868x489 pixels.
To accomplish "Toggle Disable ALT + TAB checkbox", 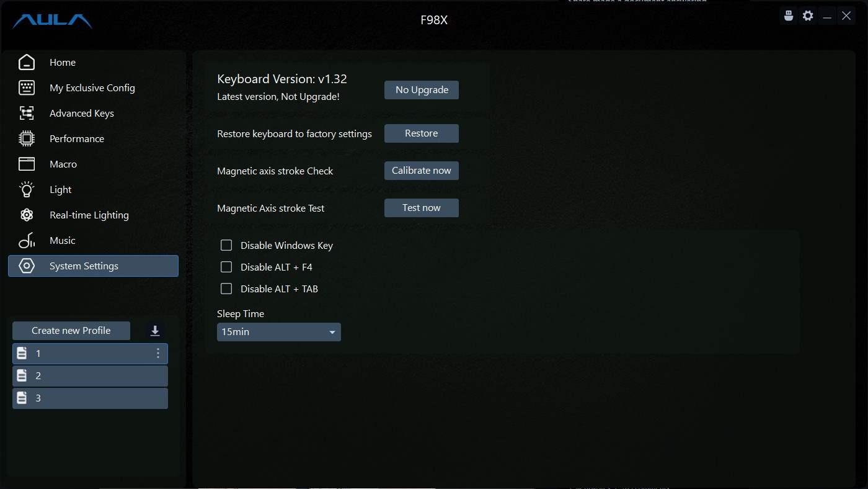I will pos(226,289).
